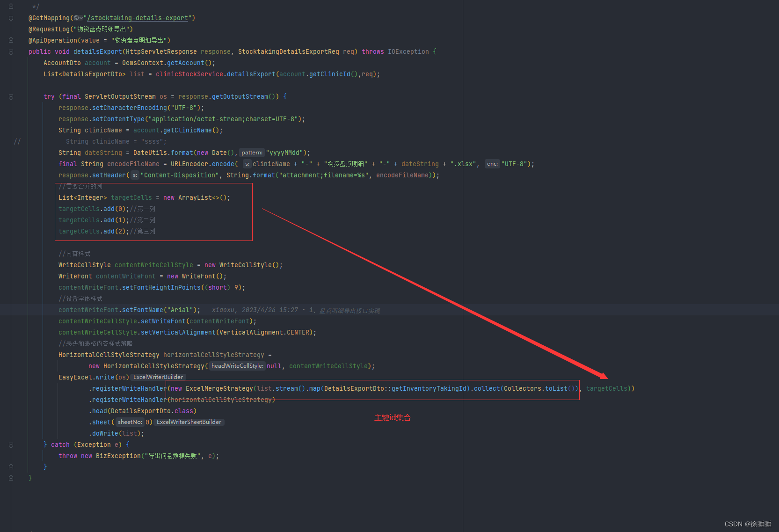Open the dropdown arrow next to the globe icon
The width and height of the screenshot is (779, 532).
tap(81, 18)
